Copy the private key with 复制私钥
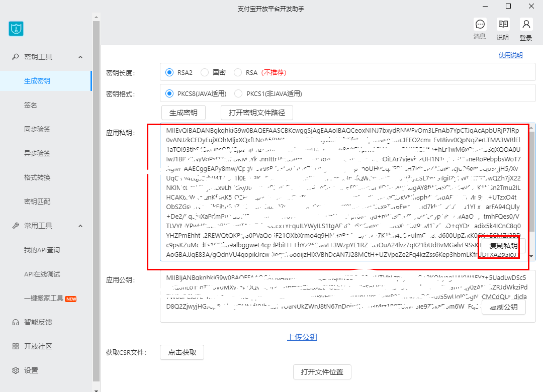 click(x=503, y=246)
